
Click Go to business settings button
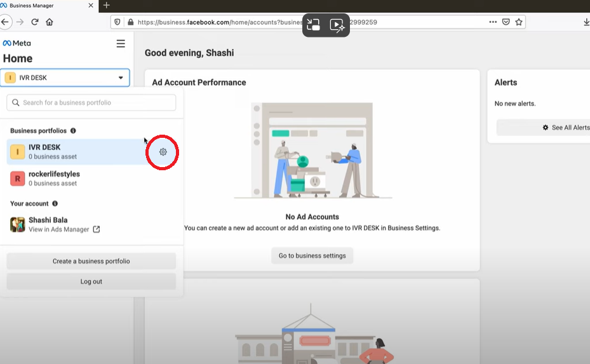[312, 255]
